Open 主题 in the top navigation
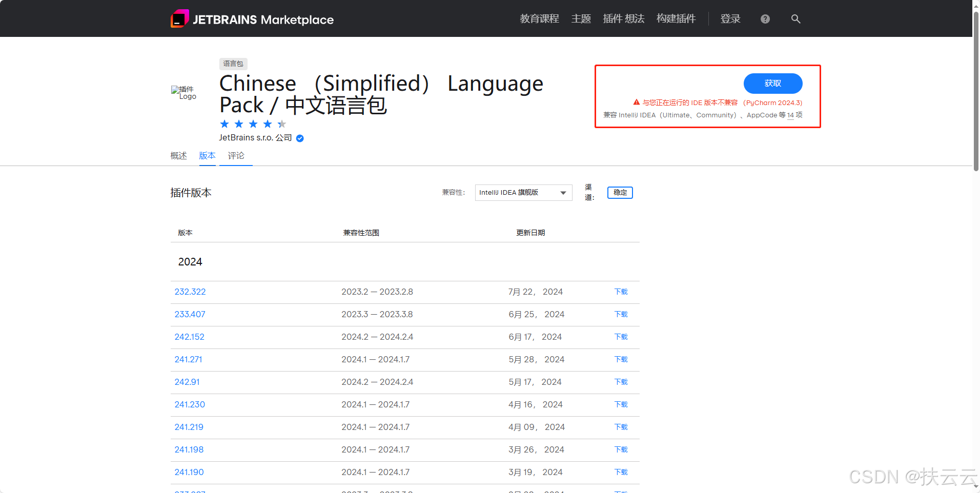 click(x=581, y=19)
